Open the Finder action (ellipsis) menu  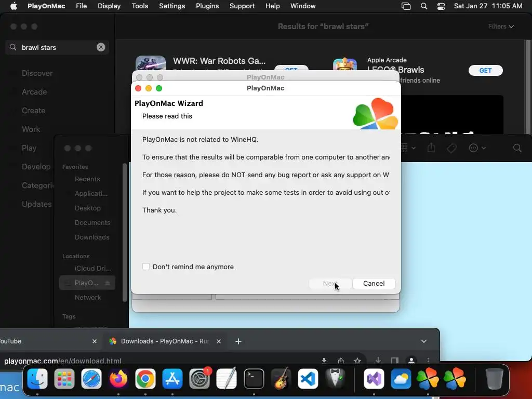[477, 148]
